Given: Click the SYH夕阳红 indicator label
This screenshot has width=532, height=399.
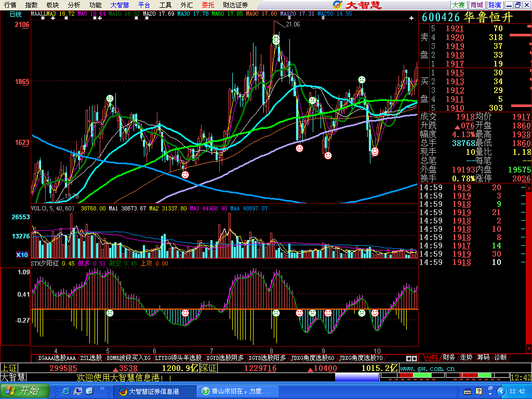Looking at the screenshot, I should (x=45, y=263).
